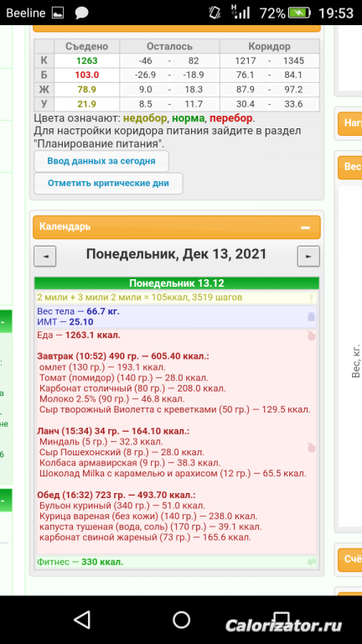Image resolution: width=362 pixels, height=644 pixels.
Task: Click the омлет (130 гр.) entry
Action: click(102, 366)
